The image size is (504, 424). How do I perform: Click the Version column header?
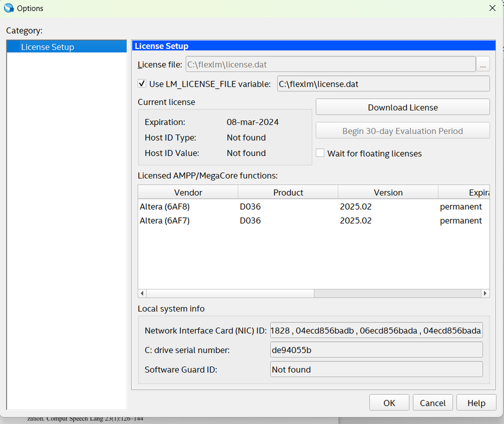click(388, 193)
